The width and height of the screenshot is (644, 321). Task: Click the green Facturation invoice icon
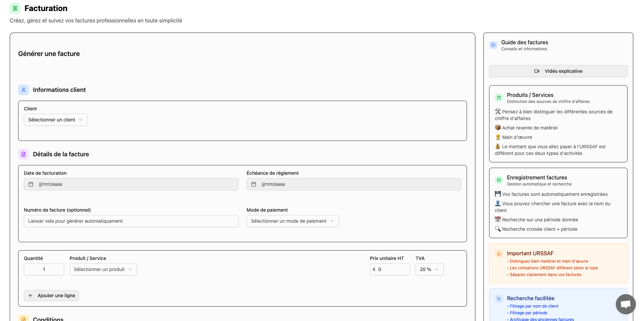click(15, 8)
